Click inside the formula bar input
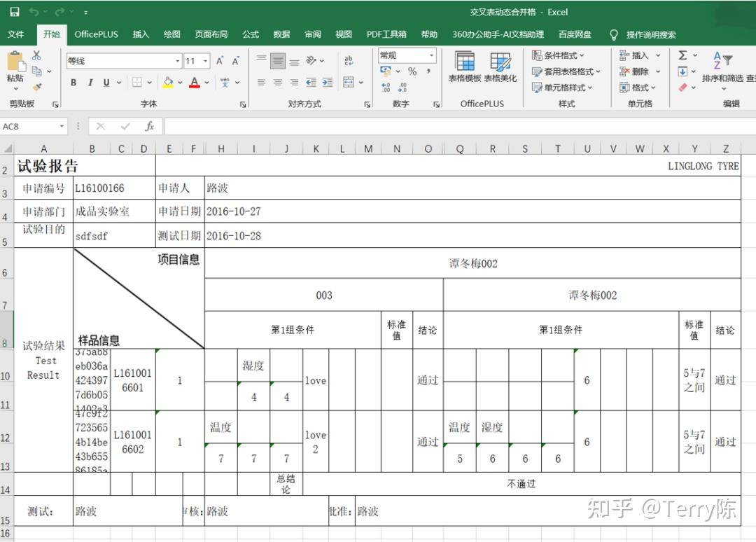756x542 pixels. [x=460, y=126]
